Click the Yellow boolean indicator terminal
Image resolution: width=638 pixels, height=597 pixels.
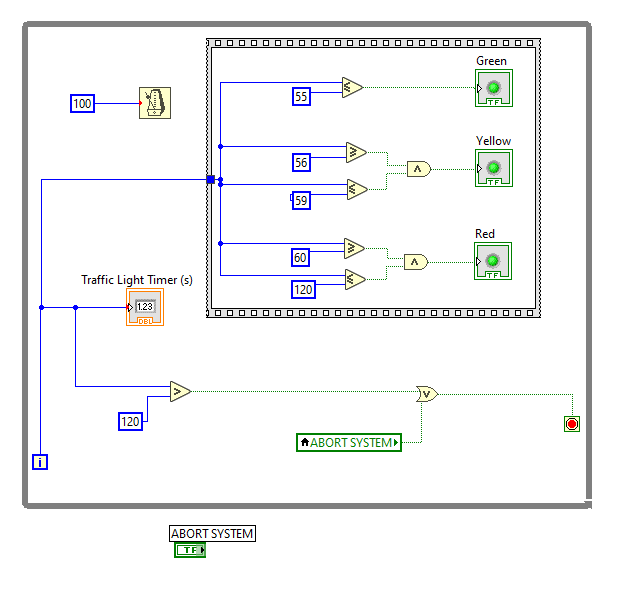coord(494,168)
